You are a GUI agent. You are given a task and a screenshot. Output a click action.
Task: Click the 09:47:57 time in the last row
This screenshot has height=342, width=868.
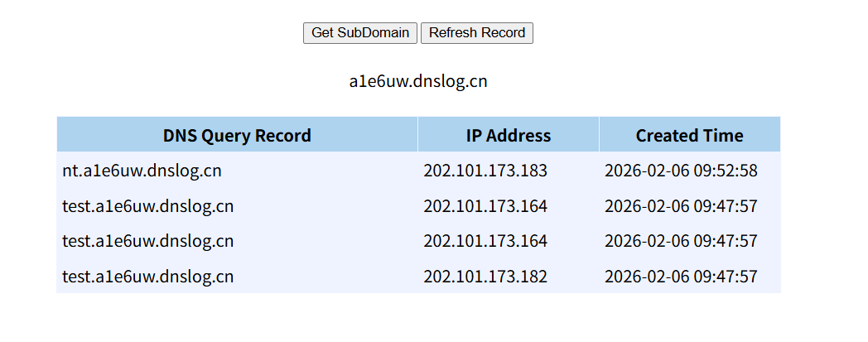727,277
